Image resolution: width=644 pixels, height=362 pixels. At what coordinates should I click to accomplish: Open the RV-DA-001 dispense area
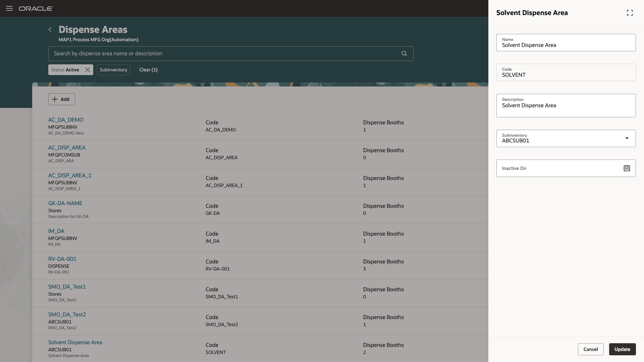[62, 259]
